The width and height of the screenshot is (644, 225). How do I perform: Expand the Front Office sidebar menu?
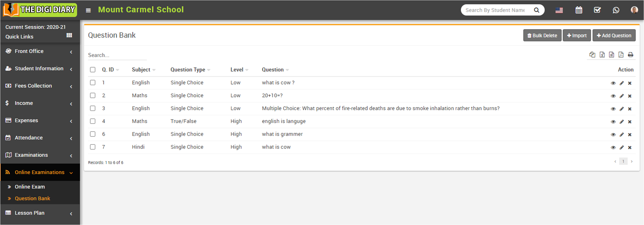[39, 51]
